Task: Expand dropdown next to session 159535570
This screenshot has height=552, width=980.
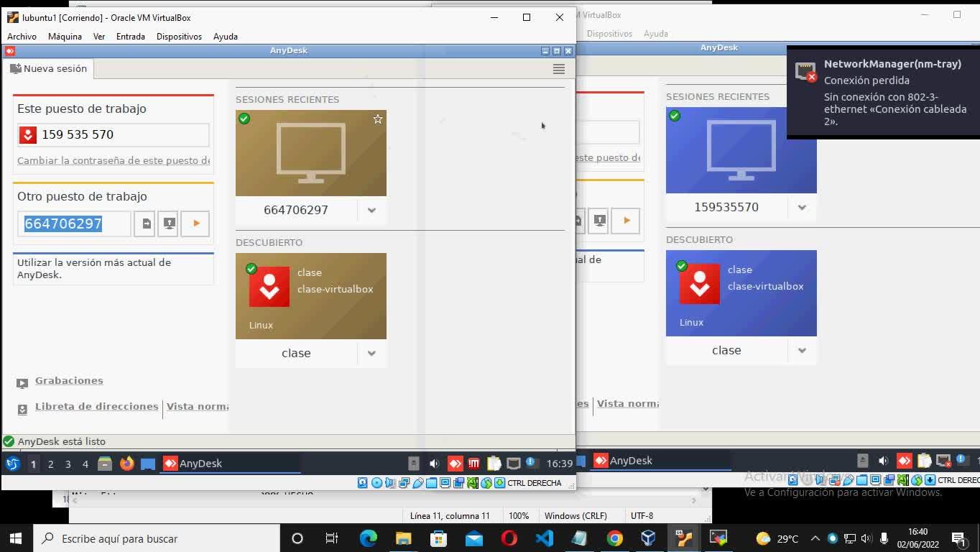Action: [x=802, y=208]
